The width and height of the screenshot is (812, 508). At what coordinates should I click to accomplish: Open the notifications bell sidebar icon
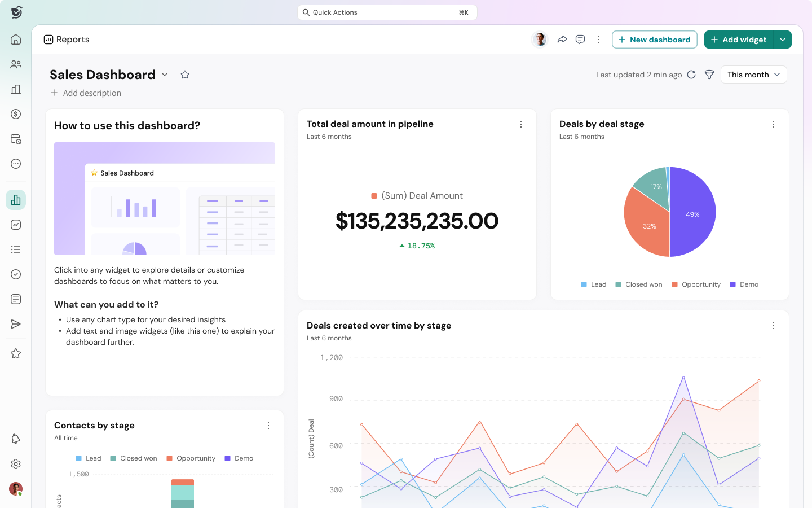[16, 439]
